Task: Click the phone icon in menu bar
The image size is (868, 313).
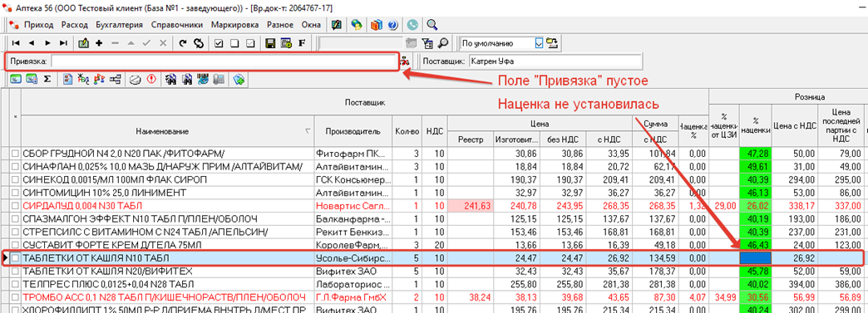Action: point(412,25)
